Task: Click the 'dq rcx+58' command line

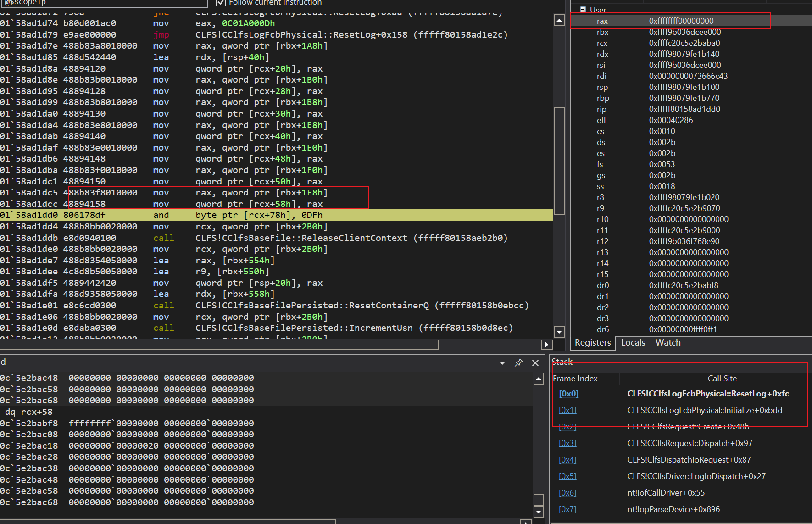Action: click(28, 412)
